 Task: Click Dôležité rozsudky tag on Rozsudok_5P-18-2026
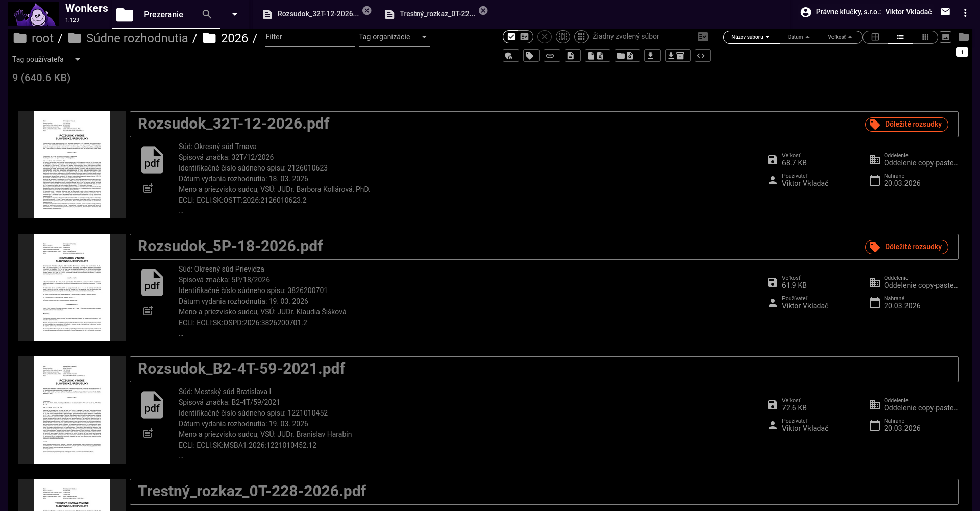click(906, 247)
